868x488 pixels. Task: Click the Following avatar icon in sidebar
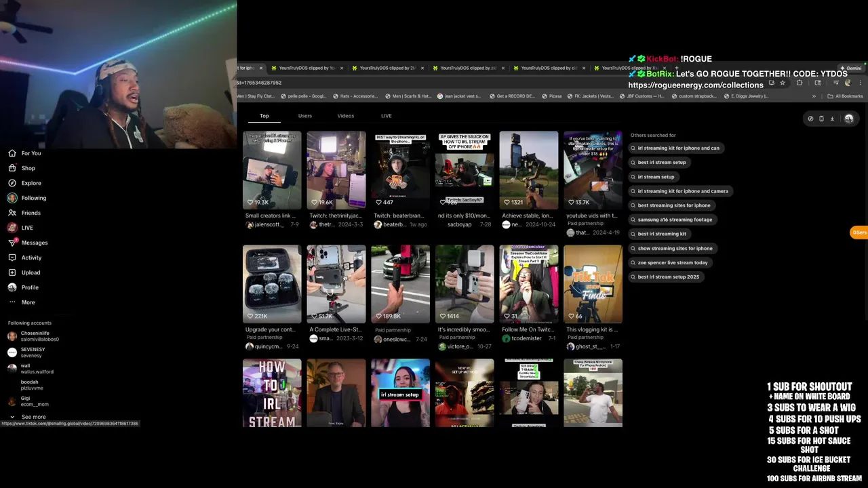click(x=12, y=198)
